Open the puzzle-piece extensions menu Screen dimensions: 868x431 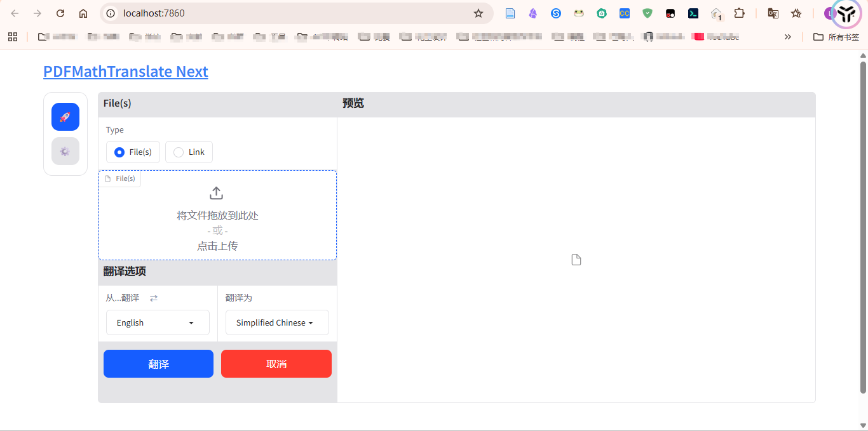[x=739, y=13]
